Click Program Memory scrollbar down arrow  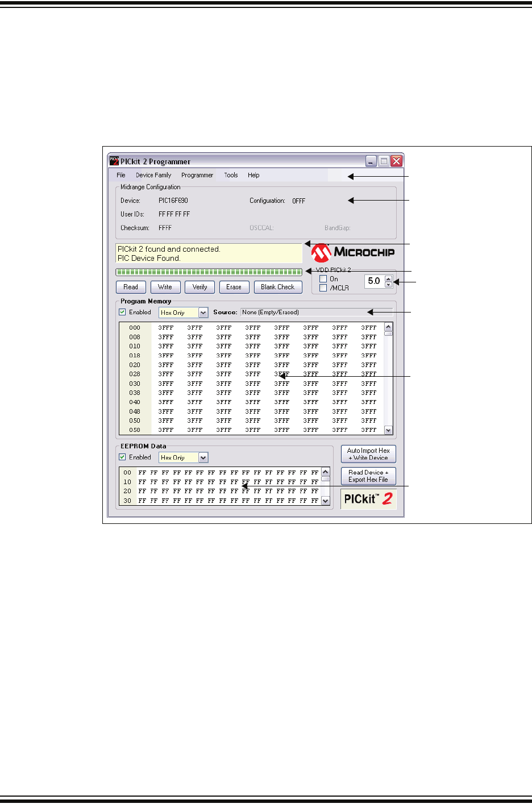[389, 430]
